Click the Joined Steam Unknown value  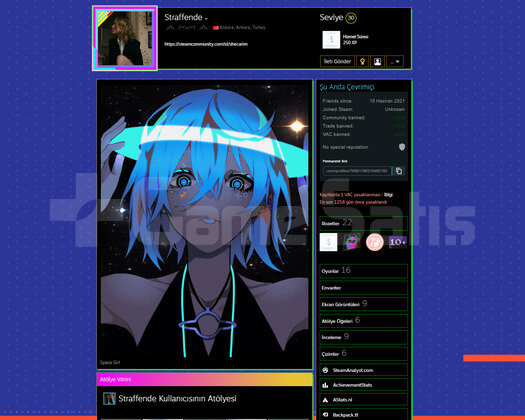394,109
